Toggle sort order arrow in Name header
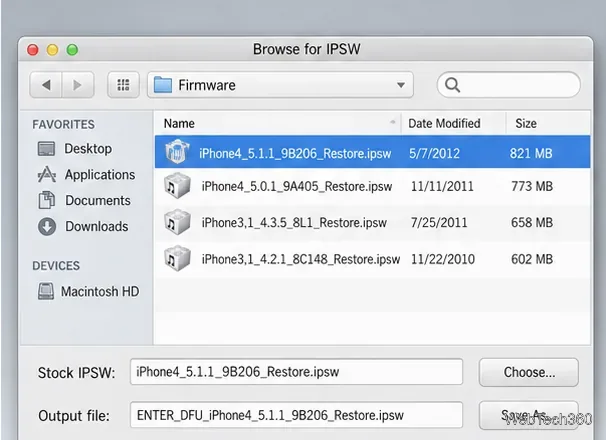 tap(393, 122)
